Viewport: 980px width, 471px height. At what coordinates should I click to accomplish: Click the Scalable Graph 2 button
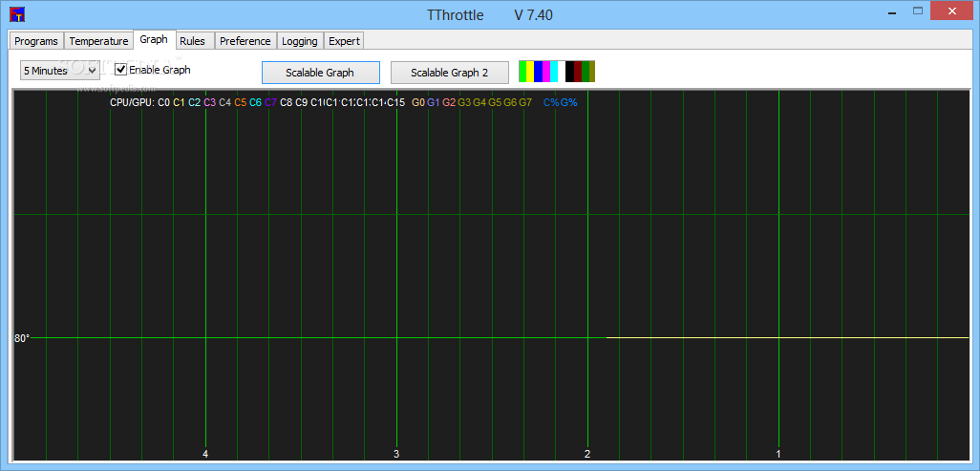[x=449, y=73]
